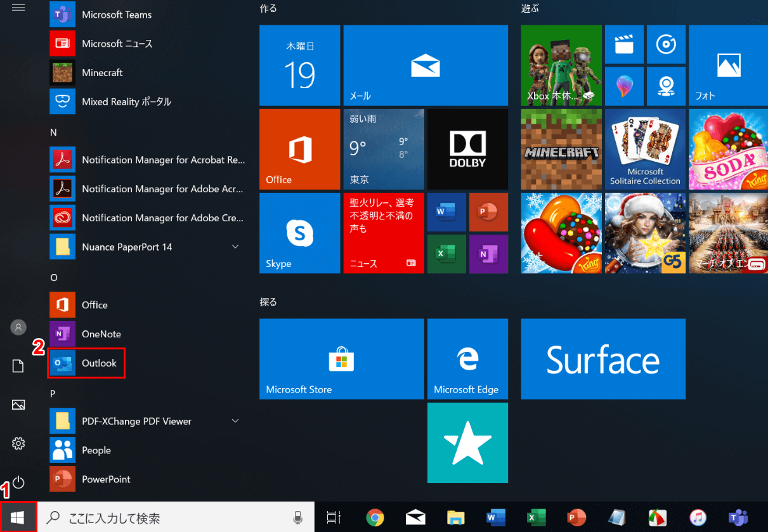Open the small Word tile
Screen dimensions: 768x532
tap(446, 212)
